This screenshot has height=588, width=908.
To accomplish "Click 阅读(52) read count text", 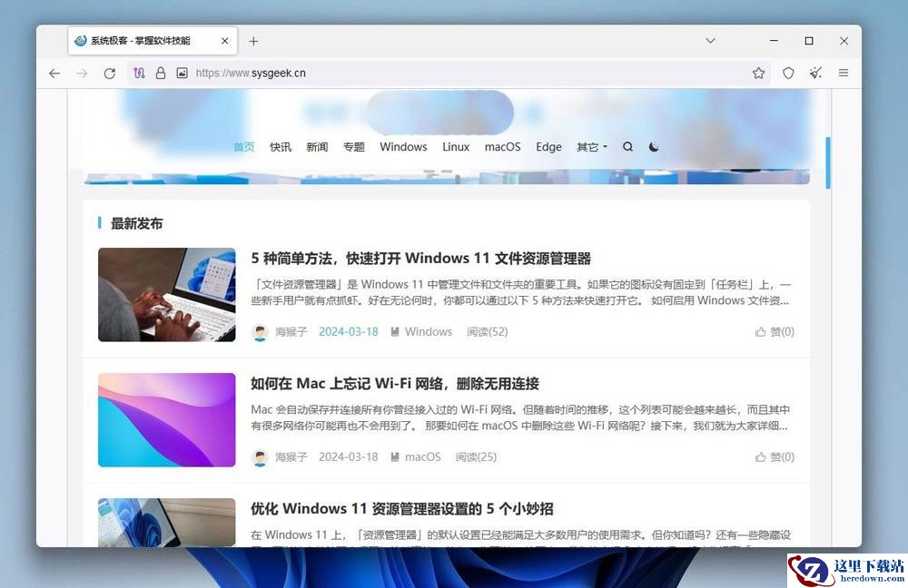I will [488, 331].
